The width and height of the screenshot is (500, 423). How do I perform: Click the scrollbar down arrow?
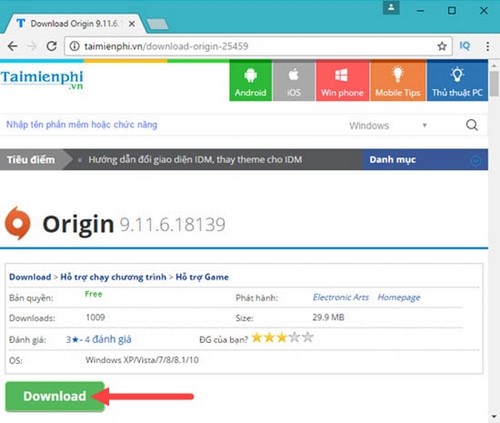point(494,417)
